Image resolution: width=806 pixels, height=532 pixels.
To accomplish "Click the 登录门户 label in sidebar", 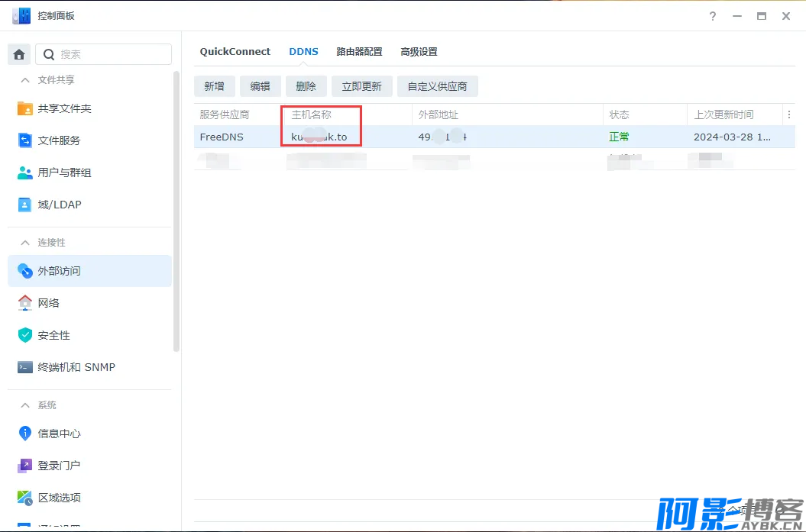I will click(x=59, y=466).
